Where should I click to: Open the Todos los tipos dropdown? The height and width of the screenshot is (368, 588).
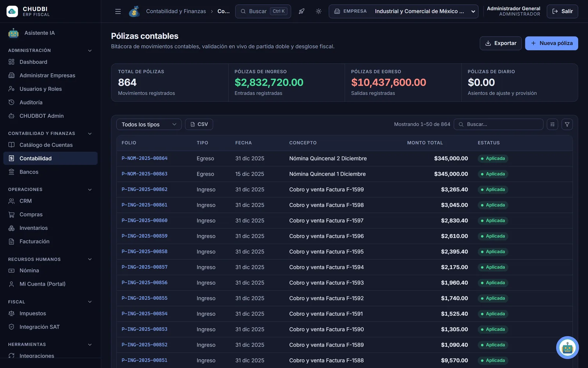click(x=149, y=124)
